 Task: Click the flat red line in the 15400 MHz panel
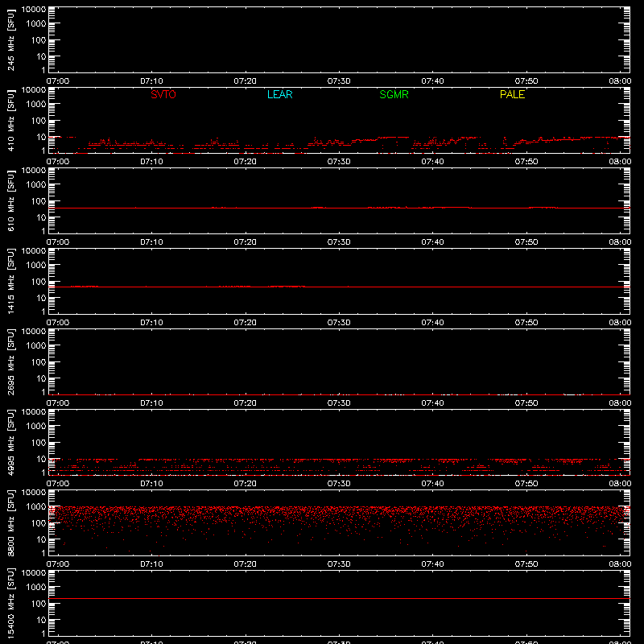click(339, 598)
